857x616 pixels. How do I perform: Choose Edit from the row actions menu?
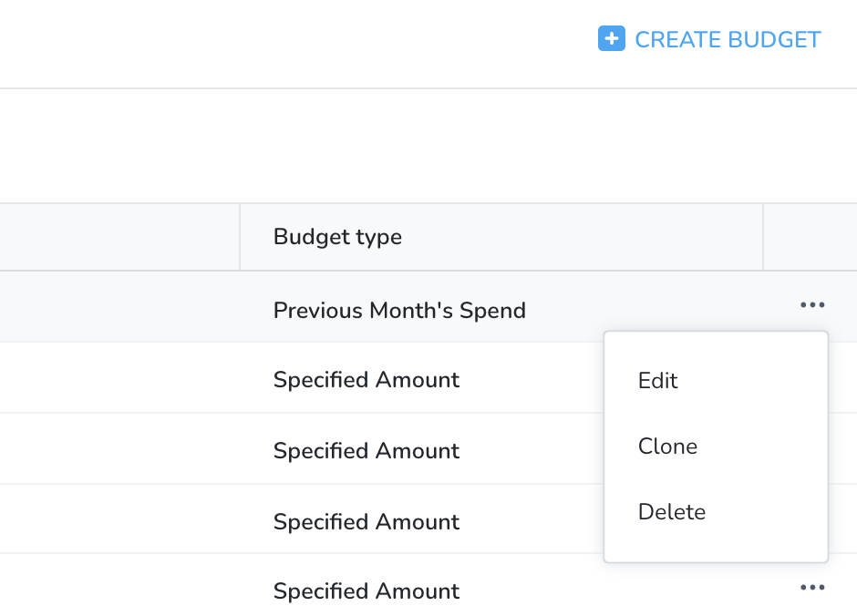(x=658, y=381)
